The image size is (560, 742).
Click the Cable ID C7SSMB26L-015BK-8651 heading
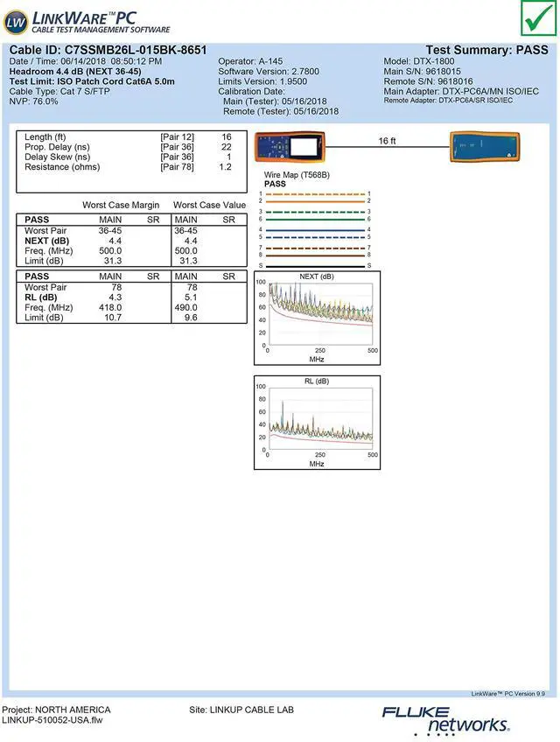click(108, 51)
